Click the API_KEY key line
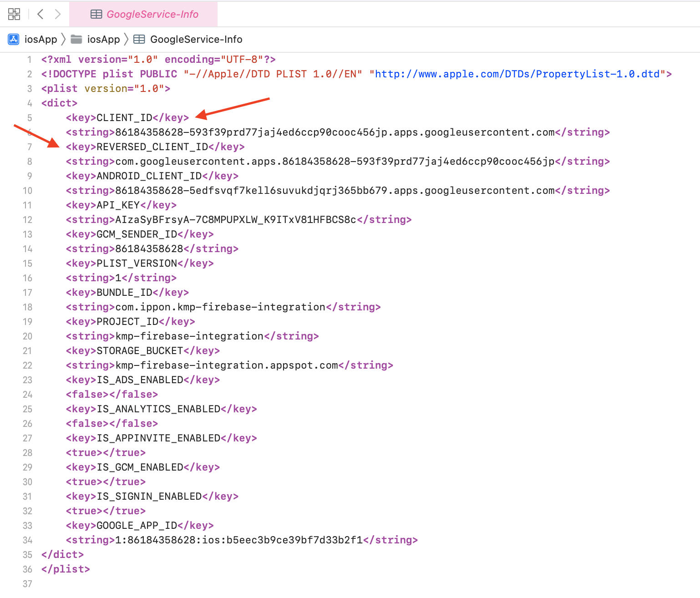The width and height of the screenshot is (700, 598). click(x=121, y=205)
